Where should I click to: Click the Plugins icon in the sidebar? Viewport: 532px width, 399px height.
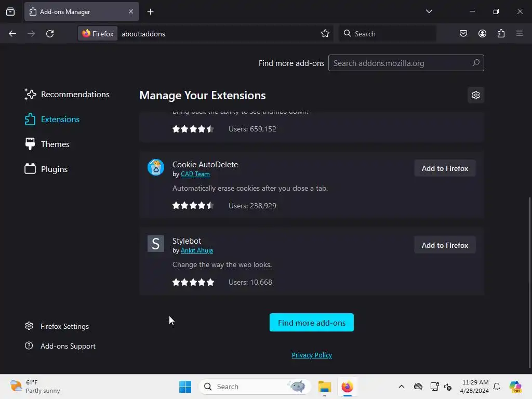coord(30,169)
